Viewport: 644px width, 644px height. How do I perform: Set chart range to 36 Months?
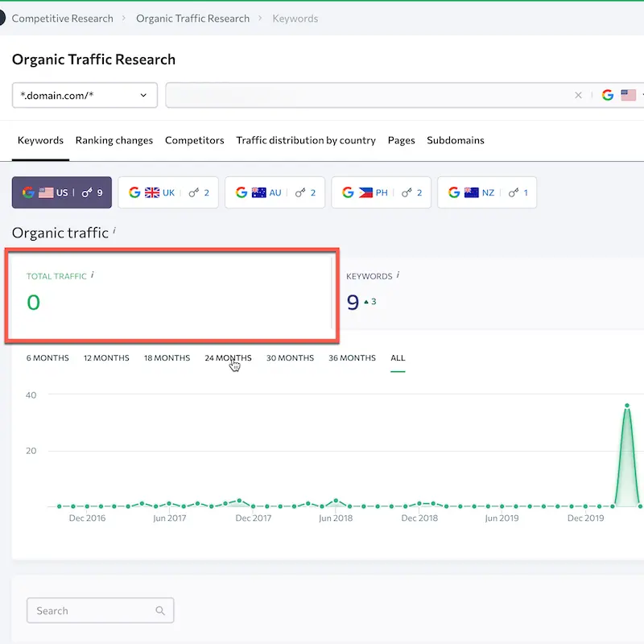(x=352, y=358)
